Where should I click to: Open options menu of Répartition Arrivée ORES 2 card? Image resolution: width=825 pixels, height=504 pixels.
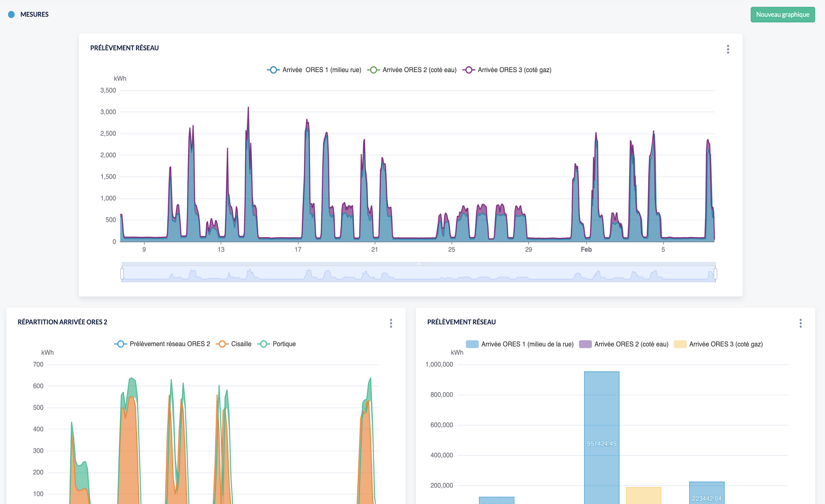point(391,323)
